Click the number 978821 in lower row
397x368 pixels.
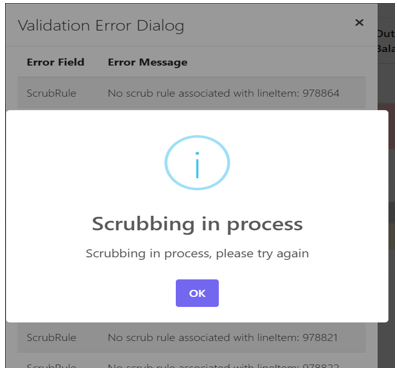[x=320, y=337]
